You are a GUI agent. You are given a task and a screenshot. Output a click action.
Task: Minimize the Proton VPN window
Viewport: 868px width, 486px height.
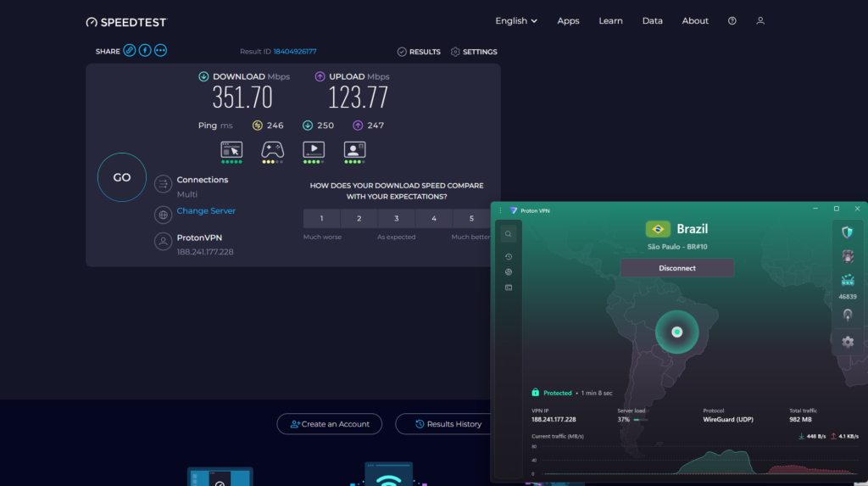(x=815, y=209)
